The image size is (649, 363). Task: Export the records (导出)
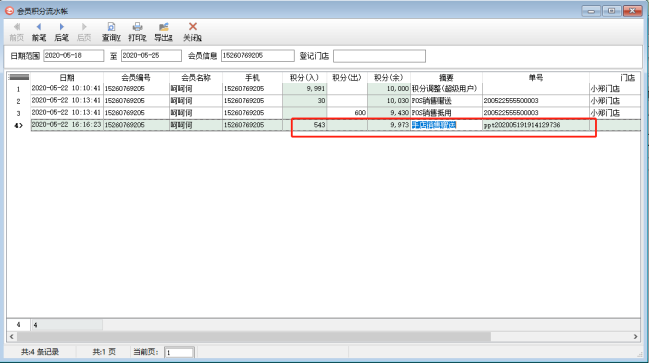(x=163, y=32)
